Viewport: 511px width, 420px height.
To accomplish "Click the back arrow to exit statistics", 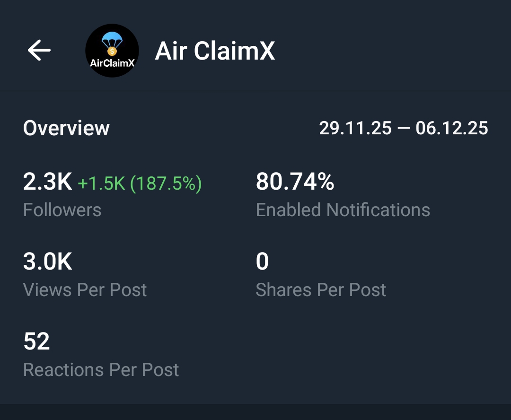I will pos(39,50).
